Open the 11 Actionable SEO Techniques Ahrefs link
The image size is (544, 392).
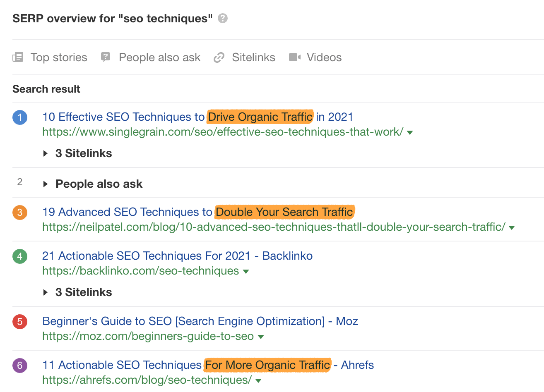208,365
